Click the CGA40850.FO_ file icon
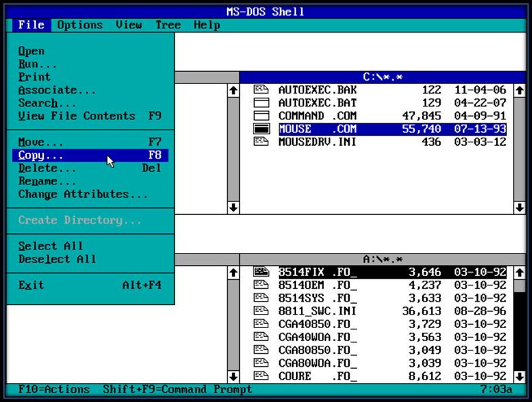The width and height of the screenshot is (532, 402). pos(261,324)
